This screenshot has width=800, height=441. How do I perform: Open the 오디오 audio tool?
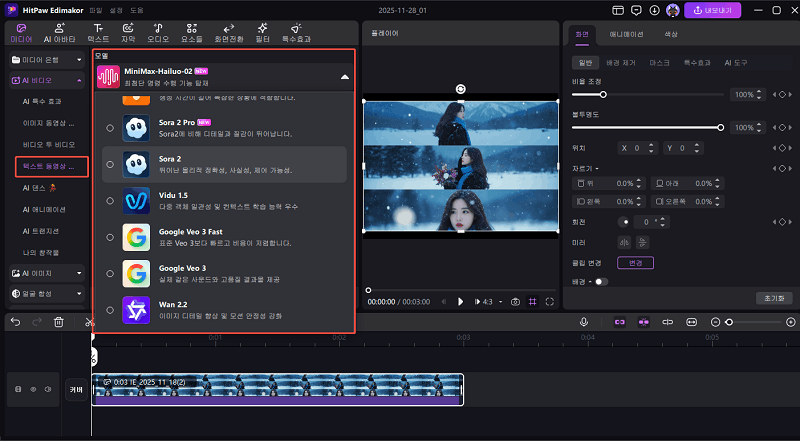(158, 33)
